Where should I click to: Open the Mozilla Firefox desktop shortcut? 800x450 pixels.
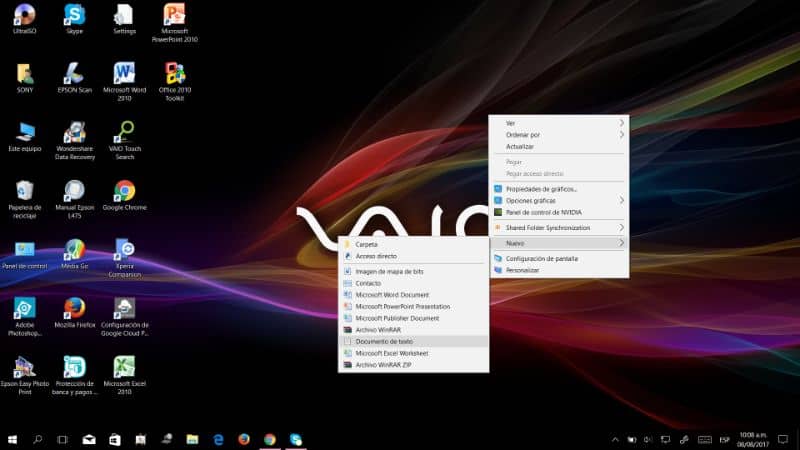pyautogui.click(x=74, y=313)
